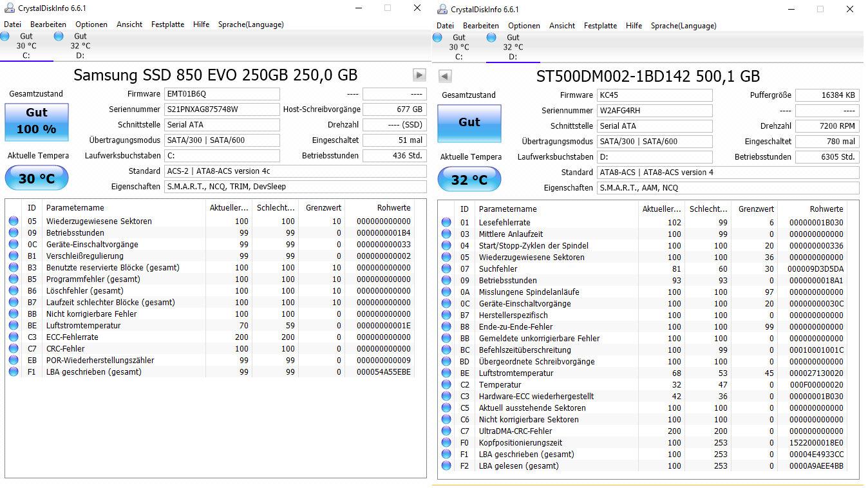Click Misslungene Spindelanläufe row

pyautogui.click(x=643, y=292)
